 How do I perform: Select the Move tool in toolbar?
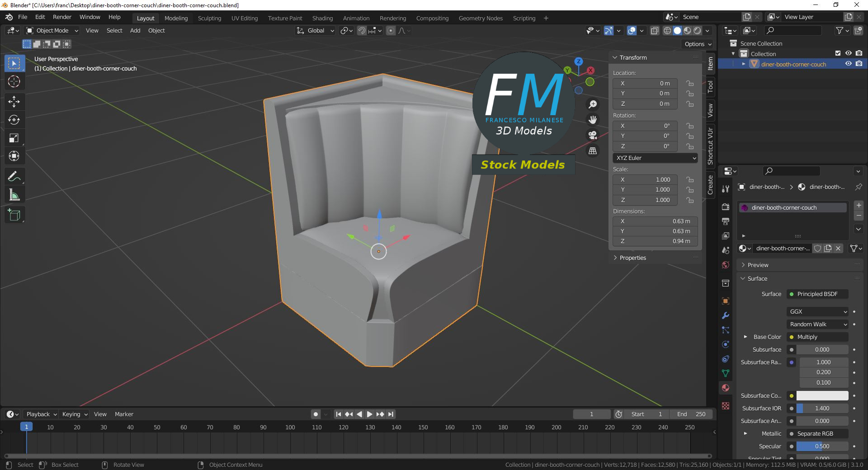14,101
